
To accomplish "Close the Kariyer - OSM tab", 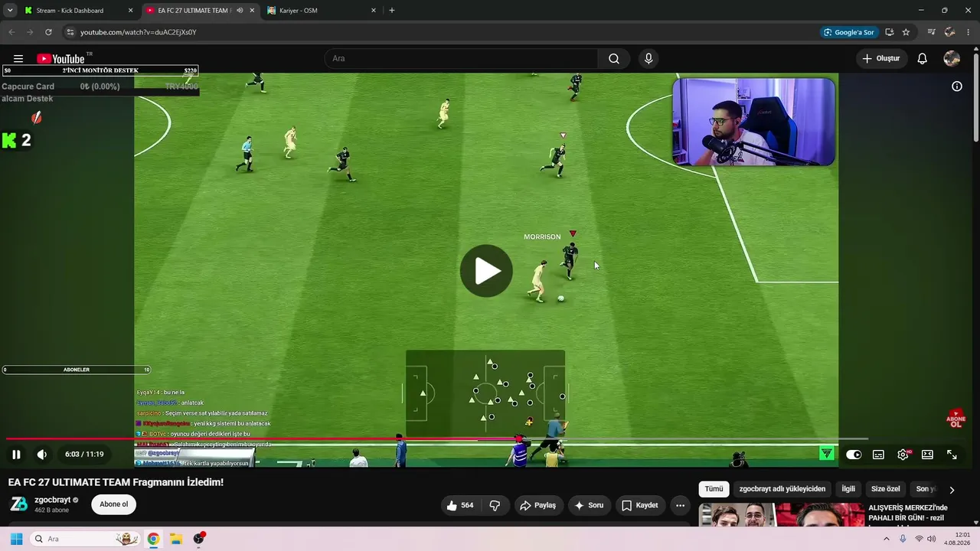I will click(374, 11).
